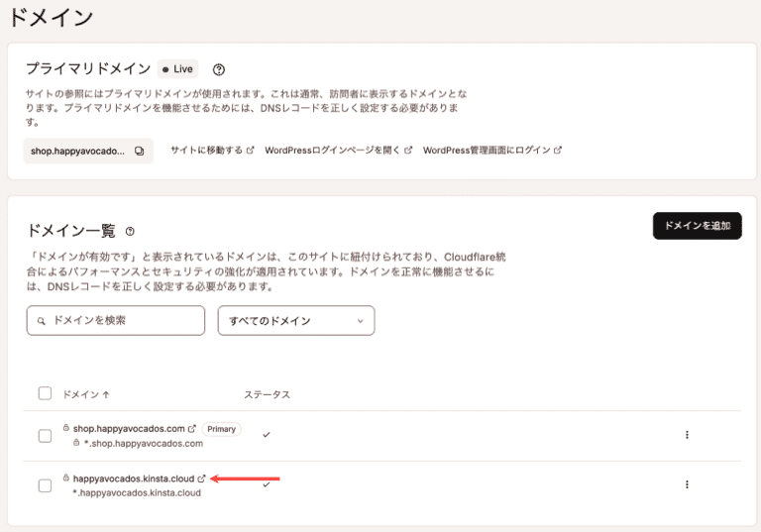Click the *.happyavocados.kinsta.cloud wildcard text
Viewport: 761px width, 532px height.
coord(137,493)
